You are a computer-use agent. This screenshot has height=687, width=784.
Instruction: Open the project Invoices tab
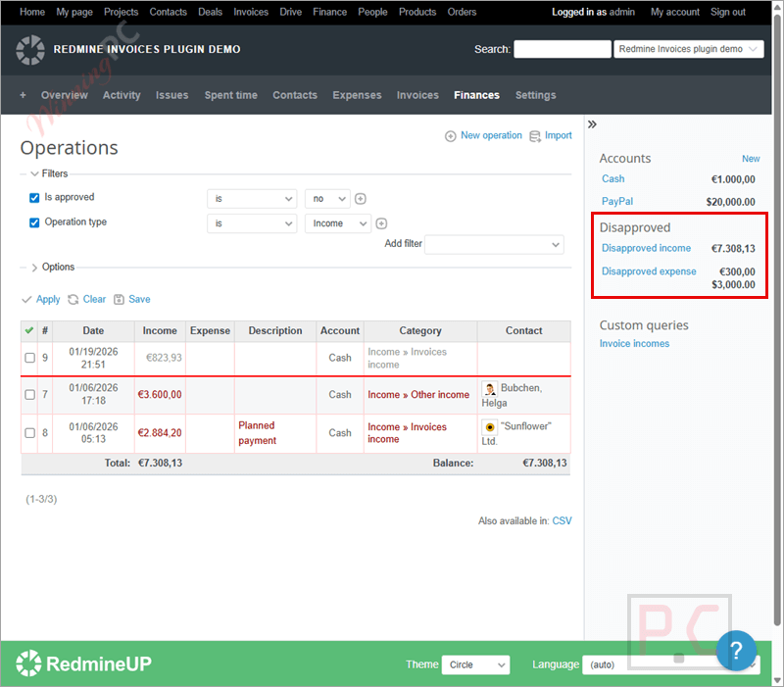pyautogui.click(x=417, y=95)
